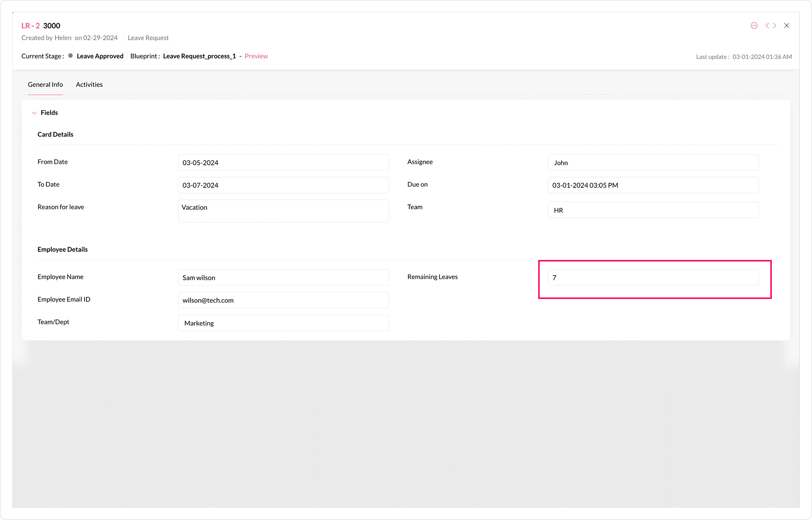Viewport: 812px width, 520px height.
Task: Edit the Reason for leave textbox
Action: 283,211
